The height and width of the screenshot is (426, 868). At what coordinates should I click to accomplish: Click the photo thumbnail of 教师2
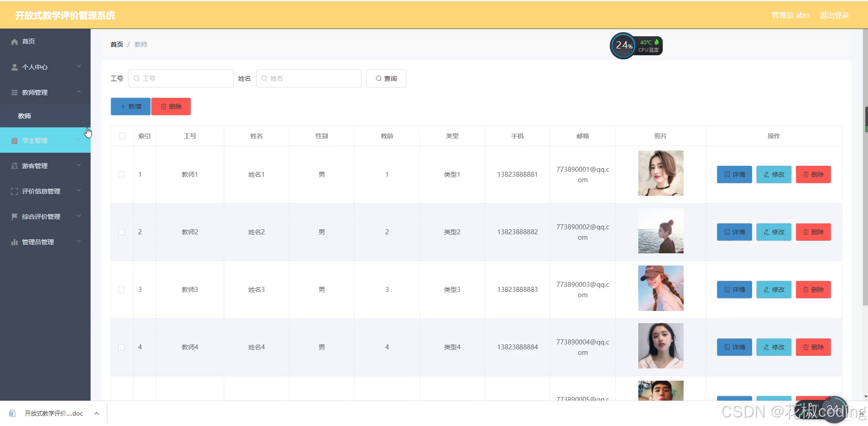point(661,231)
